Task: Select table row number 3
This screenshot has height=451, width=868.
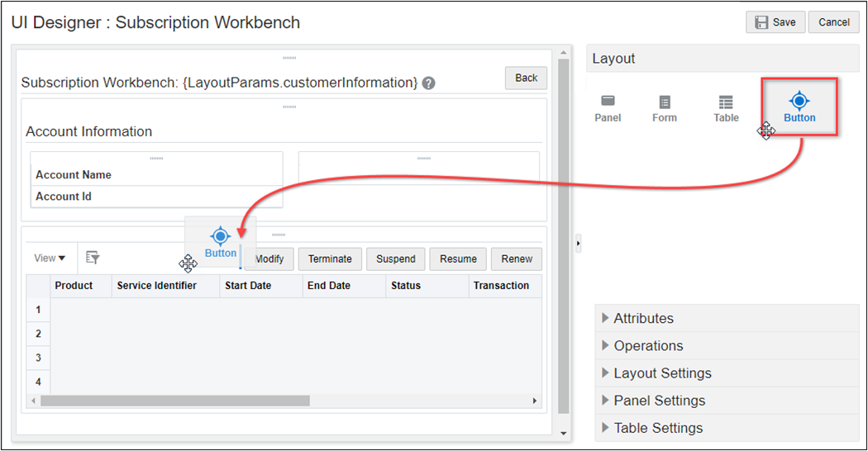Action: tap(38, 358)
